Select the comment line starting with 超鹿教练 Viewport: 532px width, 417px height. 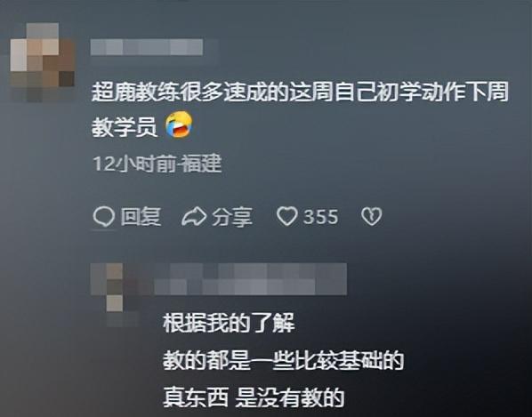click(301, 92)
